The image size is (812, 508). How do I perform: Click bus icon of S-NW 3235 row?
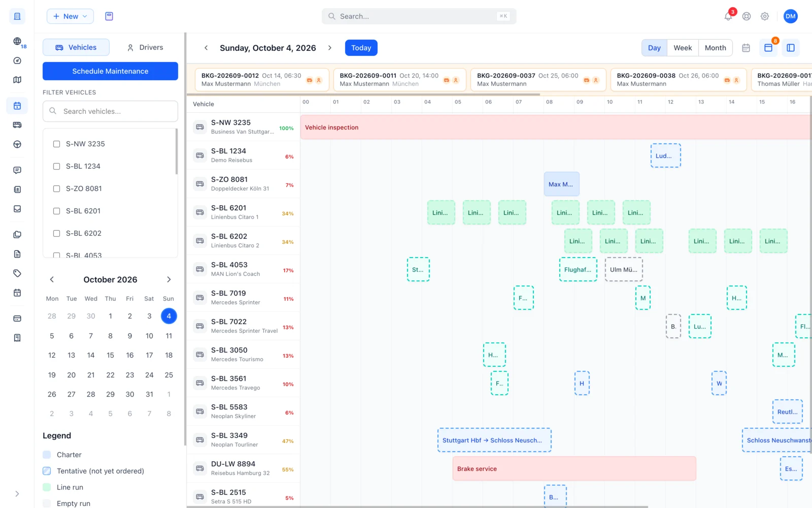pyautogui.click(x=200, y=127)
